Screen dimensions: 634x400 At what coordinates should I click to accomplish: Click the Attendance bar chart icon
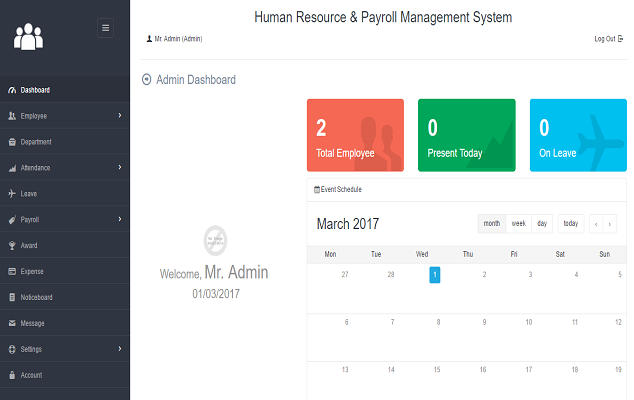point(12,168)
